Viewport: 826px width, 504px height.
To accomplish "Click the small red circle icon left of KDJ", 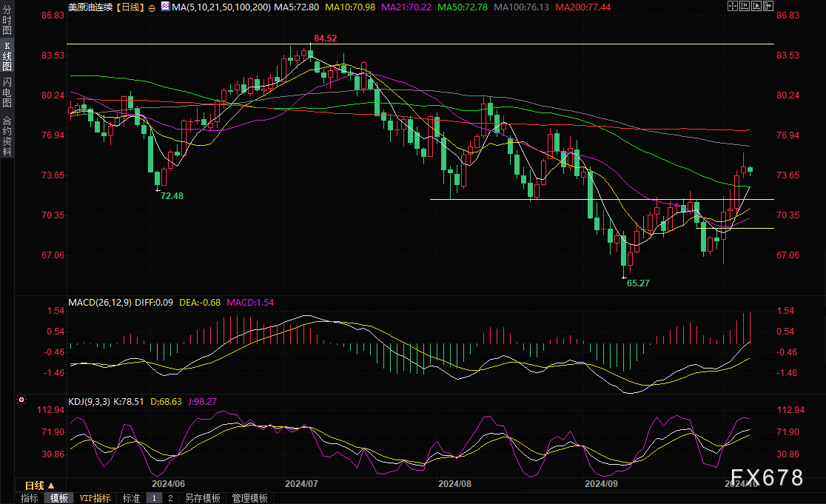I will (x=21, y=400).
